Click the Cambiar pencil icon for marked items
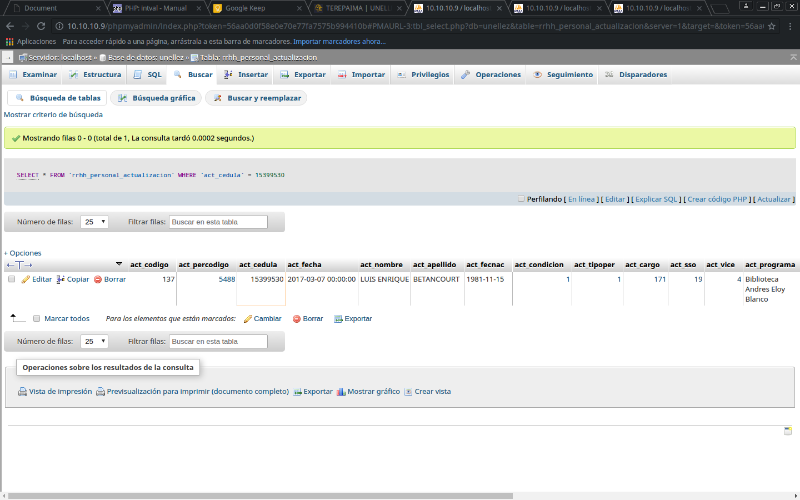 [247, 318]
